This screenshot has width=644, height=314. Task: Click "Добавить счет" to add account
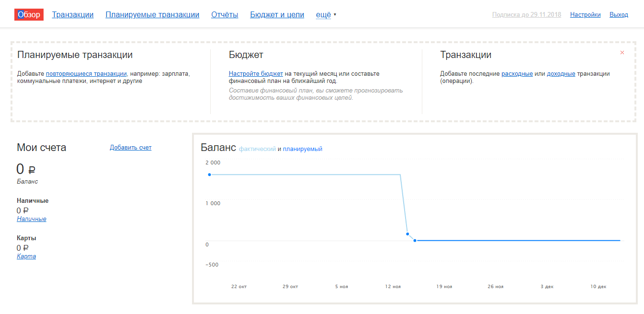pyautogui.click(x=131, y=148)
